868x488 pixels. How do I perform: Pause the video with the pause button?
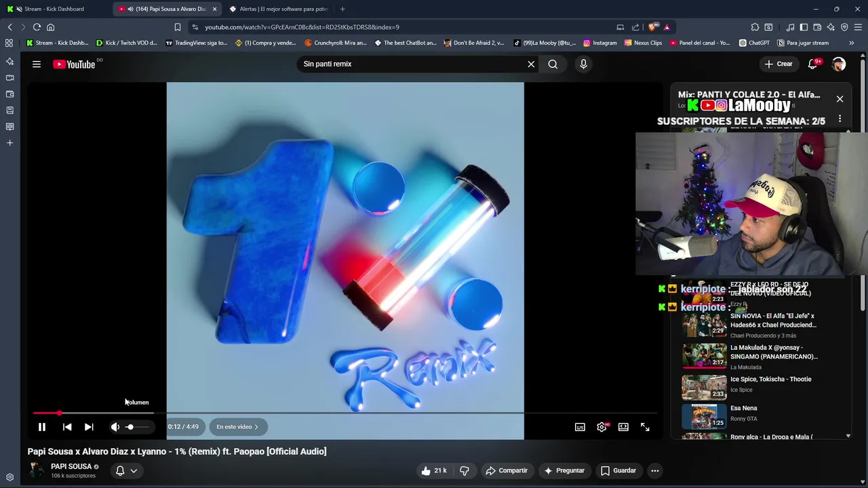[41, 427]
